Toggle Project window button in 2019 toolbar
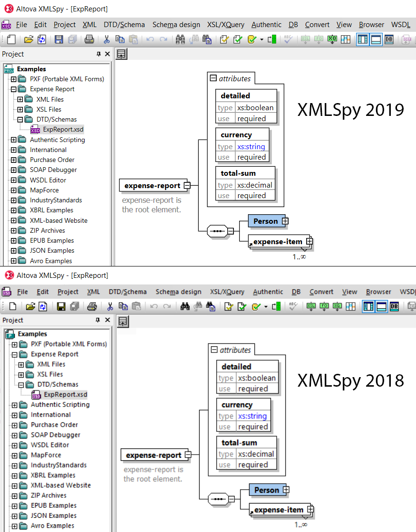 [362, 39]
